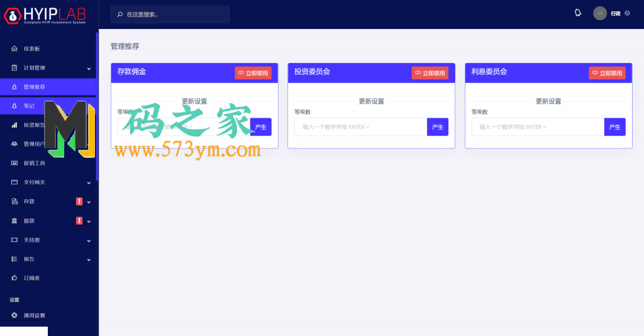Expand the 支付网关 submenu arrow
Image resolution: width=644 pixels, height=336 pixels.
tap(89, 182)
